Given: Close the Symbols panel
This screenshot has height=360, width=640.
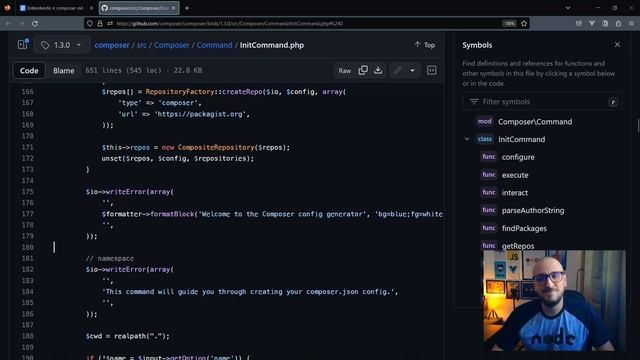Looking at the screenshot, I should [x=617, y=44].
